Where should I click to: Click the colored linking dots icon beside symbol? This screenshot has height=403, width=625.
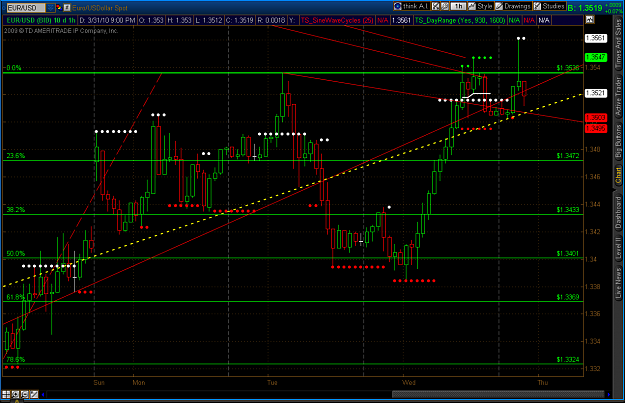coord(59,8)
